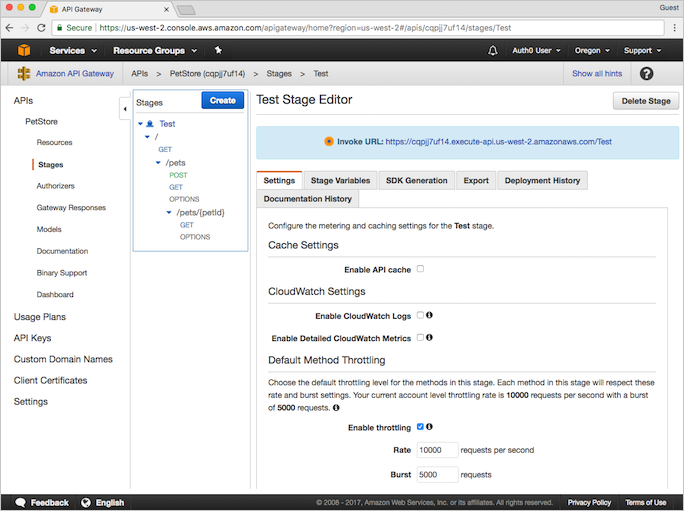The height and width of the screenshot is (511, 684).
Task: Click the Test stage icon
Action: point(150,124)
